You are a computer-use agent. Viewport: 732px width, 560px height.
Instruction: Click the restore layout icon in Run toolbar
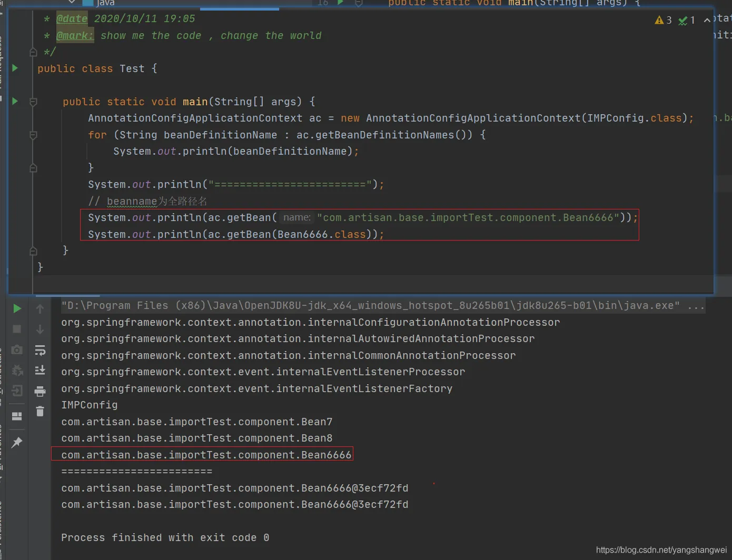point(17,416)
